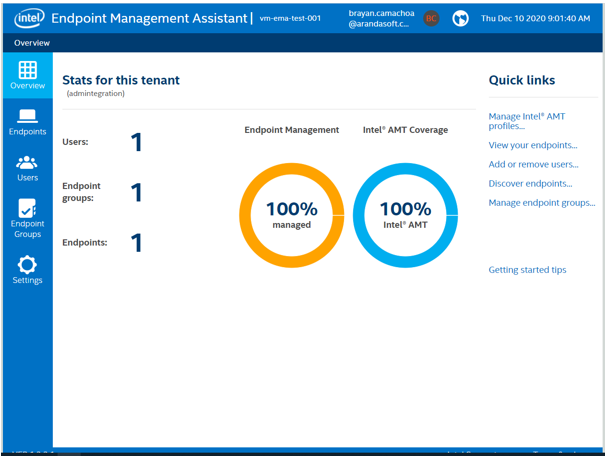Viewport: 607px width, 458px height.
Task: Open Manage Intel AMT profiles link
Action: (526, 121)
